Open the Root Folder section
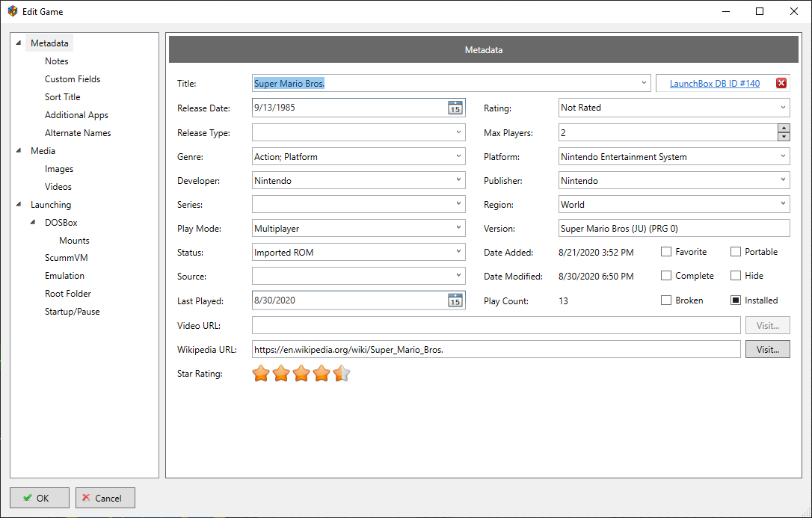This screenshot has width=812, height=518. coord(68,294)
